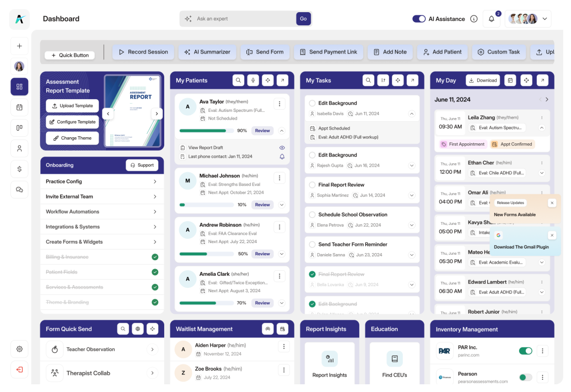Open settings gear in left sidebar
The image size is (571, 392).
point(19,348)
